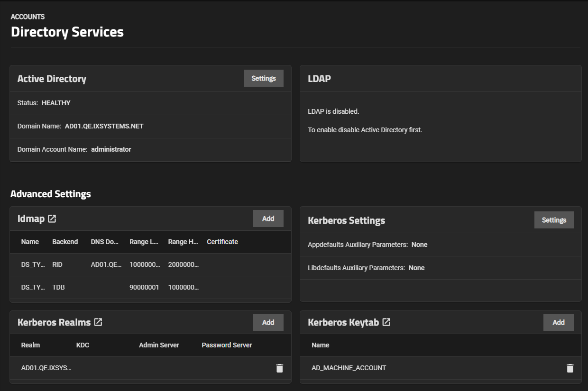588x391 pixels.
Task: Click the Password Server column header
Action: pos(227,346)
